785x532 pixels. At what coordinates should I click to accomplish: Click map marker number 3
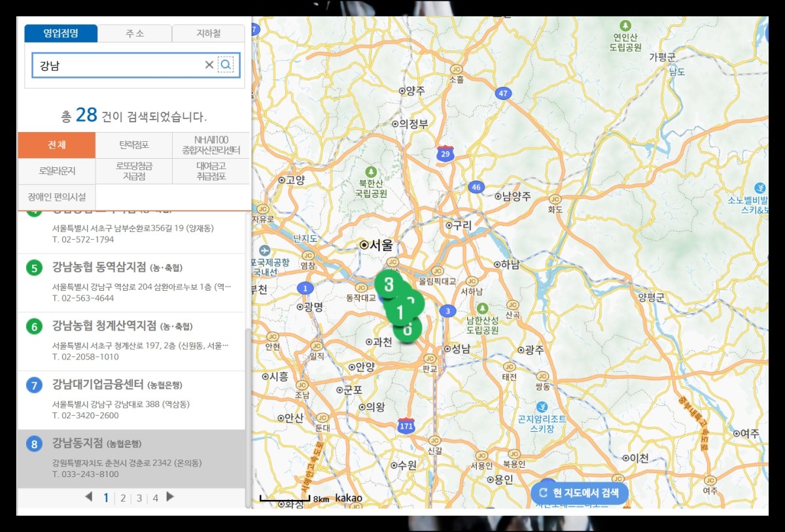coord(389,285)
